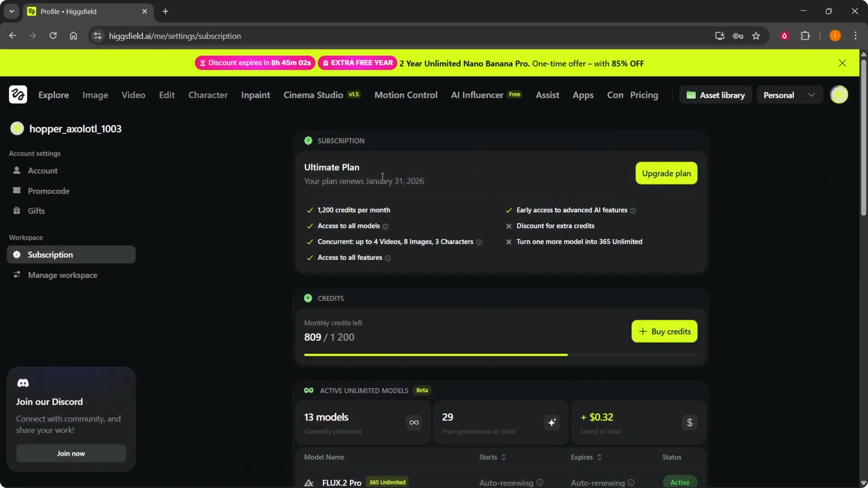Click the folder icon next to Asset library
The height and width of the screenshot is (488, 868).
691,95
